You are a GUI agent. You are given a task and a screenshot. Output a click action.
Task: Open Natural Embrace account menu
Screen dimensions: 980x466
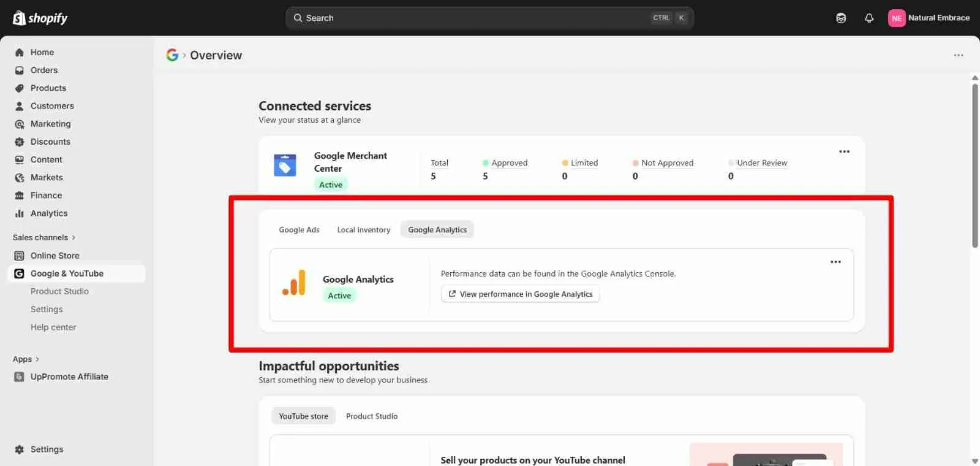[929, 18]
